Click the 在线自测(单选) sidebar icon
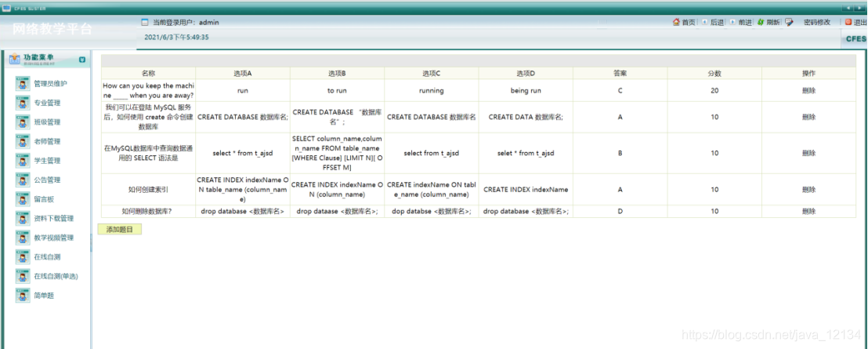The height and width of the screenshot is (349, 868). pyautogui.click(x=23, y=276)
